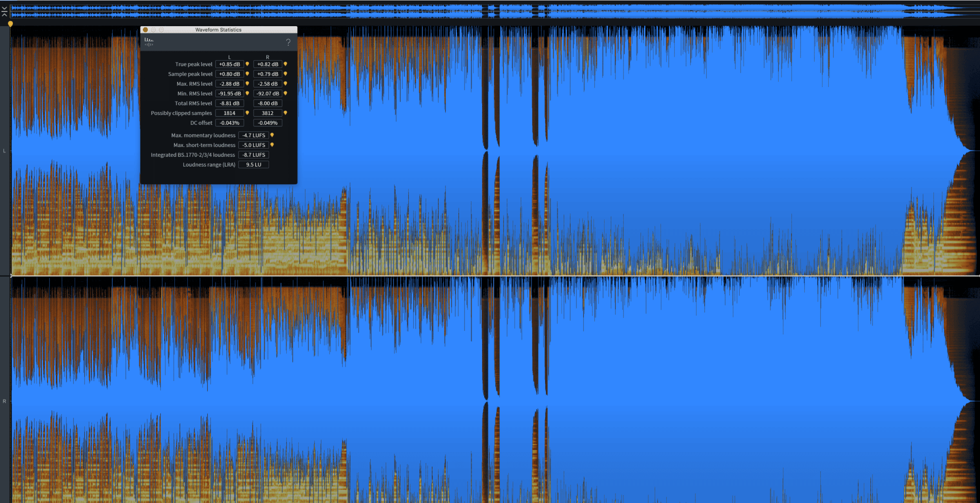Select the -2.58 dB Max RMS value

[268, 84]
